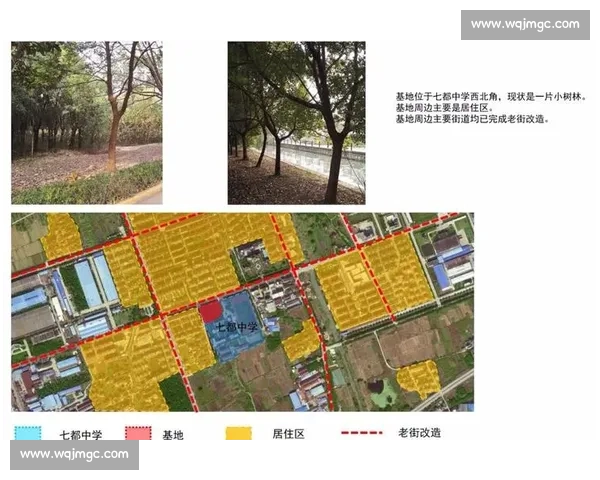The width and height of the screenshot is (600, 480).
Task: Click the red 基地 legend swatch
Action: [x=138, y=433]
